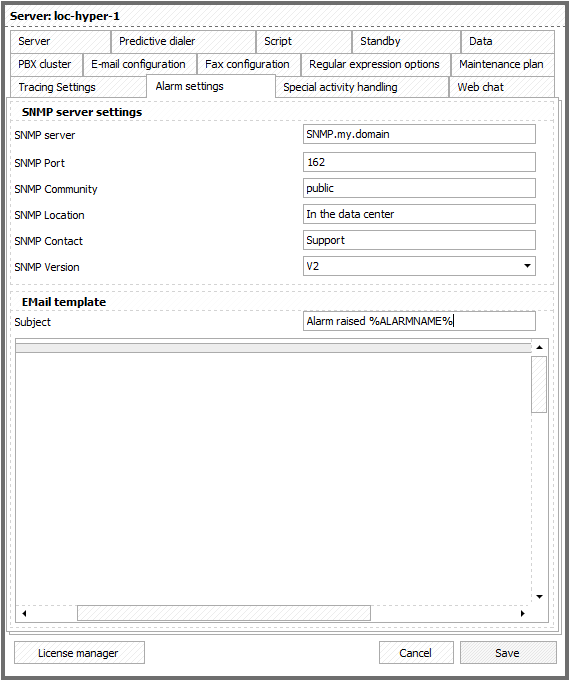Switch to Tracing Settings tab
The width and height of the screenshot is (570, 681).
(78, 87)
